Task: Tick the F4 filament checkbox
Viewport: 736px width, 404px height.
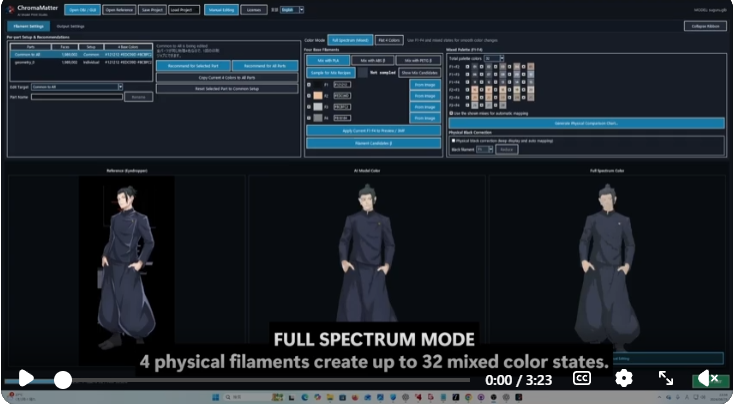Action: [x=309, y=118]
